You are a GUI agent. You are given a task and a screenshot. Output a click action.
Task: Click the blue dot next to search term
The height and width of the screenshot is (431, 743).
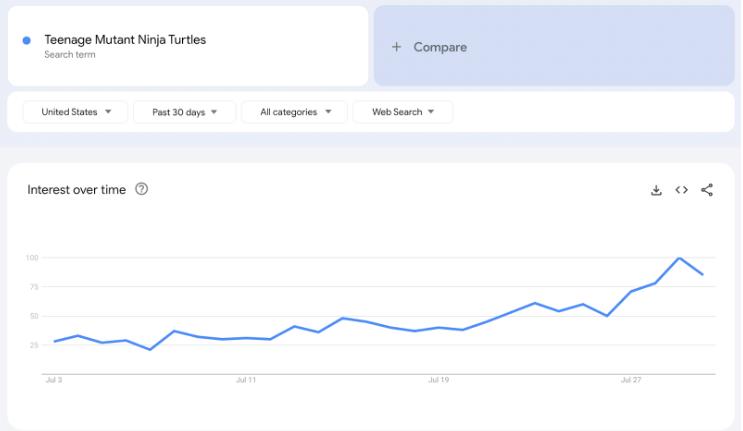point(27,41)
